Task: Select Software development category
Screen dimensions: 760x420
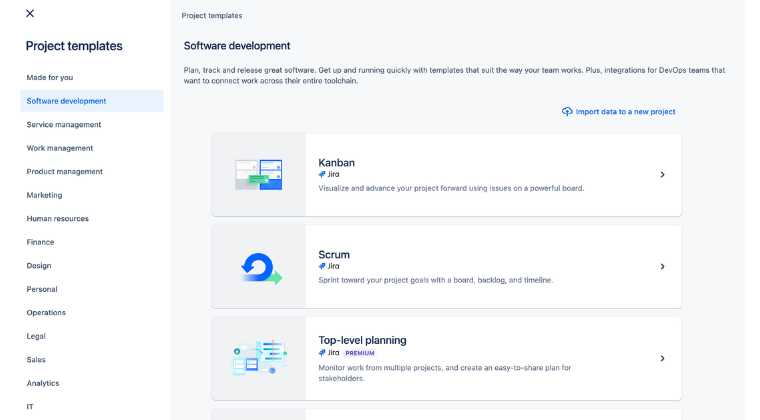Action: [x=92, y=101]
